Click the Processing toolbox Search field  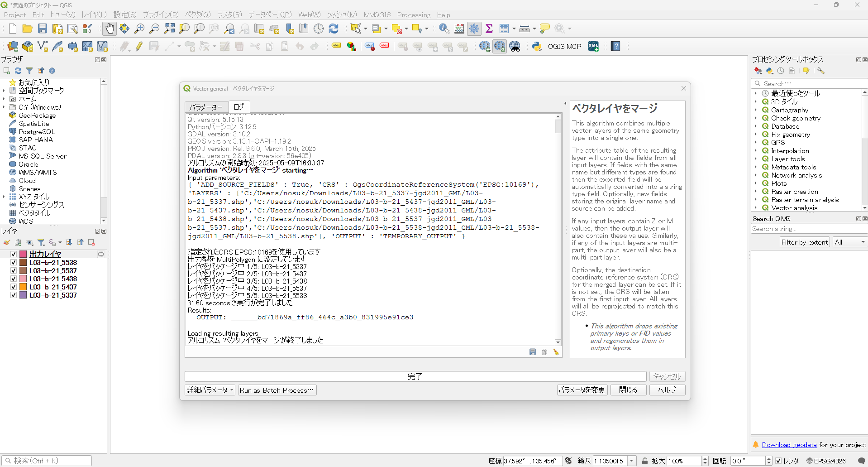pyautogui.click(x=809, y=83)
